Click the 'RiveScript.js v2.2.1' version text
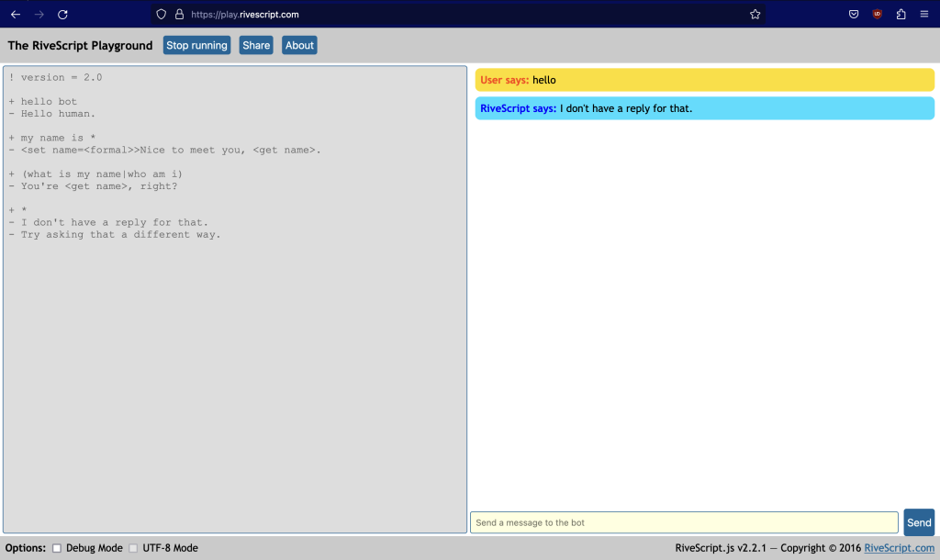The image size is (940, 560). click(x=721, y=548)
